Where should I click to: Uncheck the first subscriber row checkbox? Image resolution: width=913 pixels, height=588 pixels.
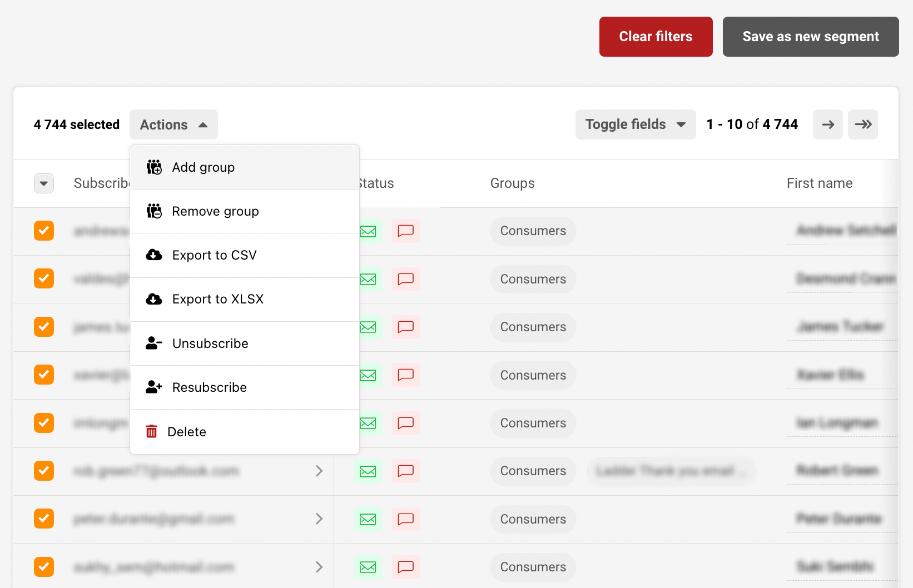pos(44,231)
